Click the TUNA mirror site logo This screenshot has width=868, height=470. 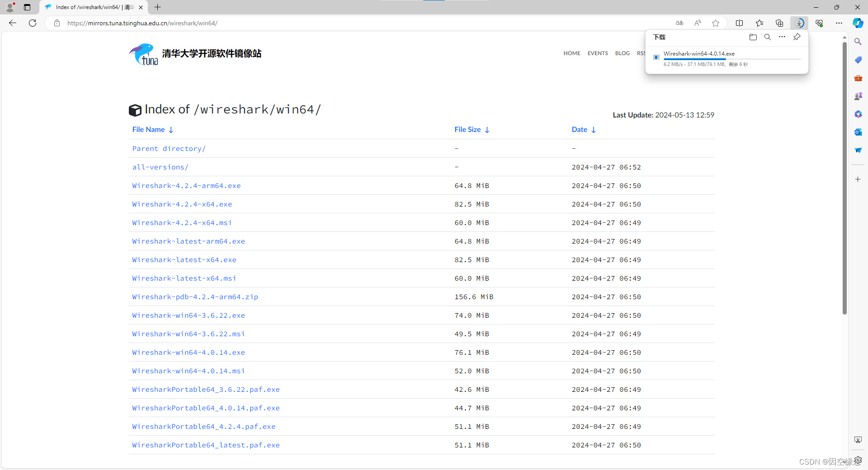(195, 54)
